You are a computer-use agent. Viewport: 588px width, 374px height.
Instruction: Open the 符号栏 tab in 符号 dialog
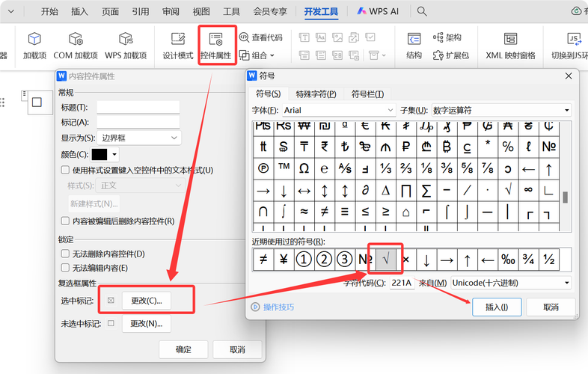(367, 93)
